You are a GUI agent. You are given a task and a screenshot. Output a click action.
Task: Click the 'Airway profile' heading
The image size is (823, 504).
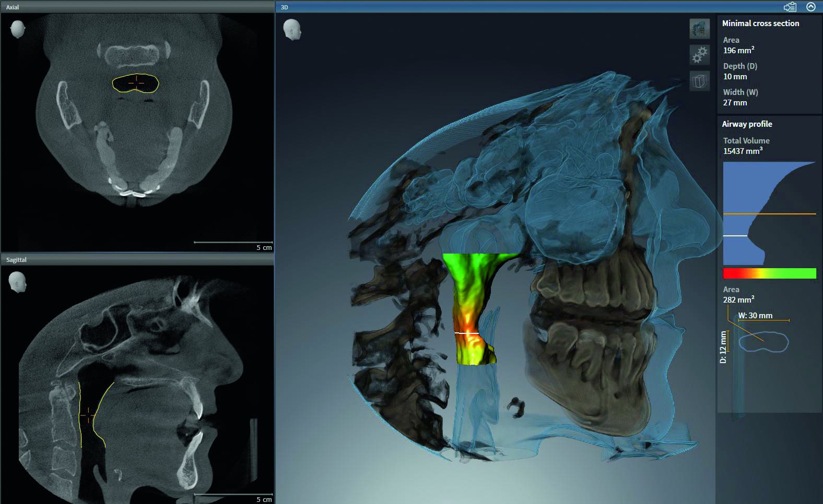pyautogui.click(x=747, y=124)
